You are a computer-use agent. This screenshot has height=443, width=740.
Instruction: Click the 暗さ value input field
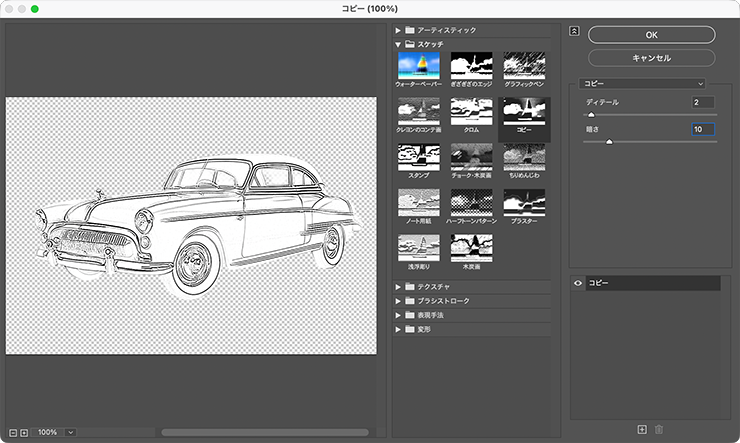pos(702,129)
